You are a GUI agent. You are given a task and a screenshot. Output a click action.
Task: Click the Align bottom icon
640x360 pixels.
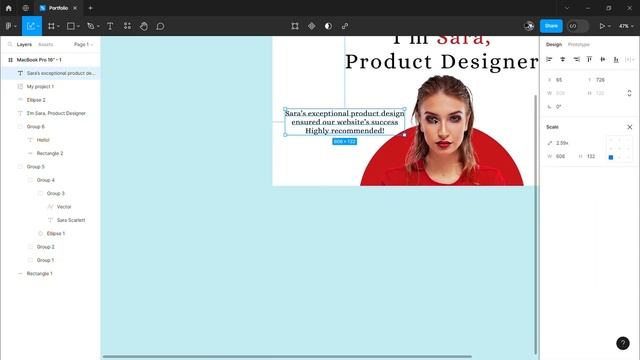616,60
